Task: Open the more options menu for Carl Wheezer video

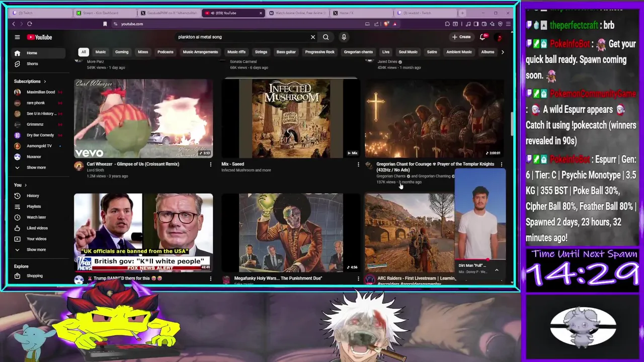Action: (x=211, y=164)
